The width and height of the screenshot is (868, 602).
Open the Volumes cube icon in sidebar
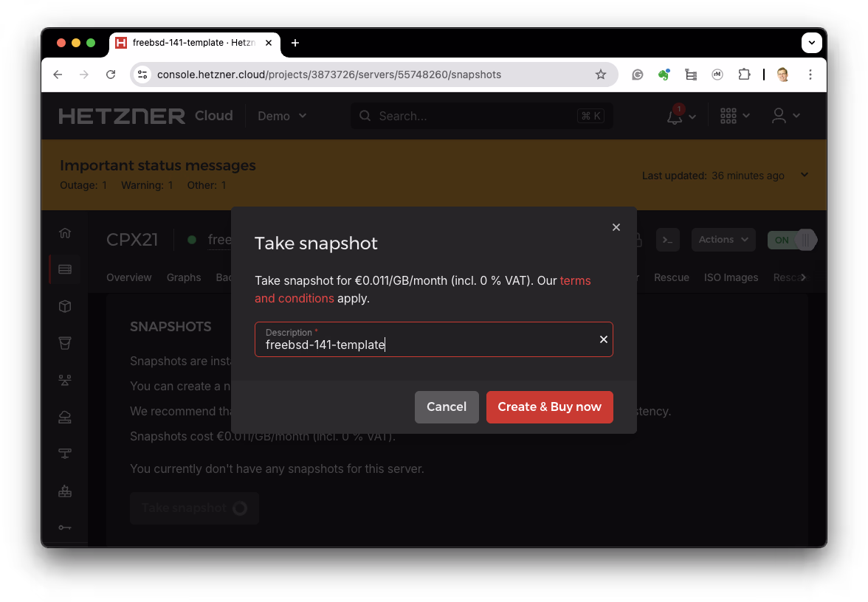(65, 306)
